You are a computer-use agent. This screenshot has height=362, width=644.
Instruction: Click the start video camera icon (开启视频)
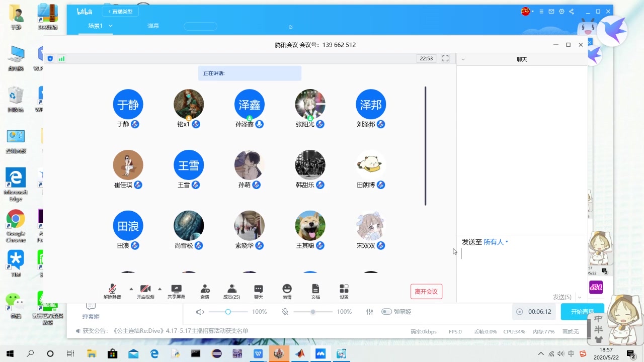(145, 289)
